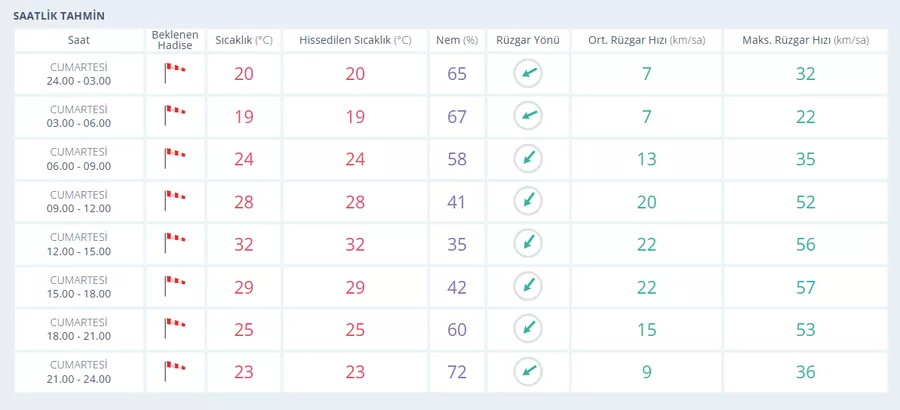Screen dimensions: 900x410
Task: Click wind direction arrow for 18.00 - 21.00
Action: coord(527,329)
